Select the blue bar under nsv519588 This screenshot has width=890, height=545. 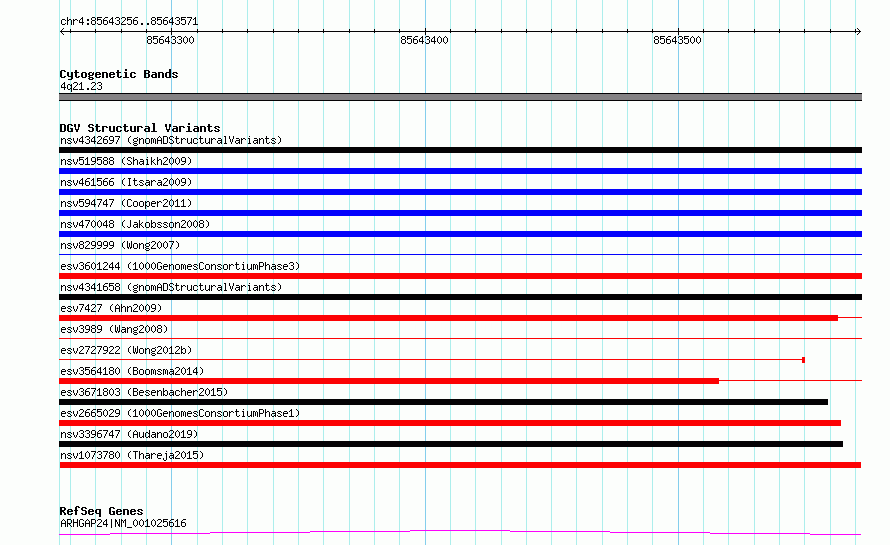pos(460,171)
